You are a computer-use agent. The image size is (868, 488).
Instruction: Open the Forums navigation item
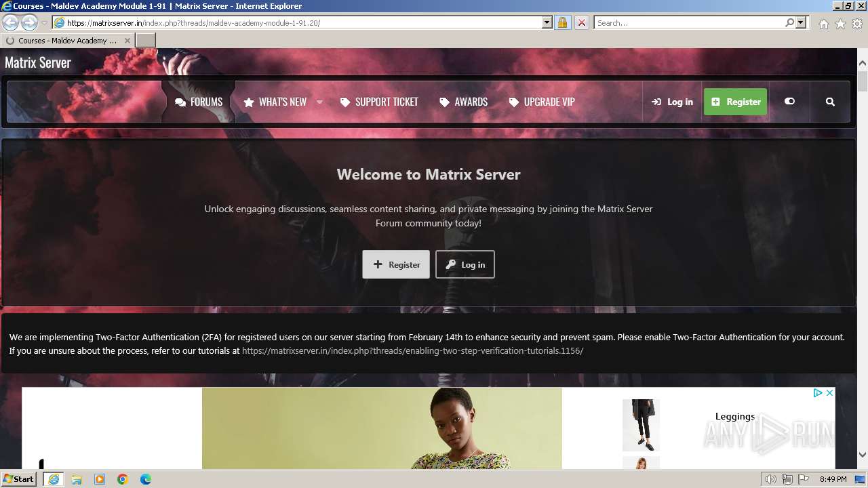point(199,102)
